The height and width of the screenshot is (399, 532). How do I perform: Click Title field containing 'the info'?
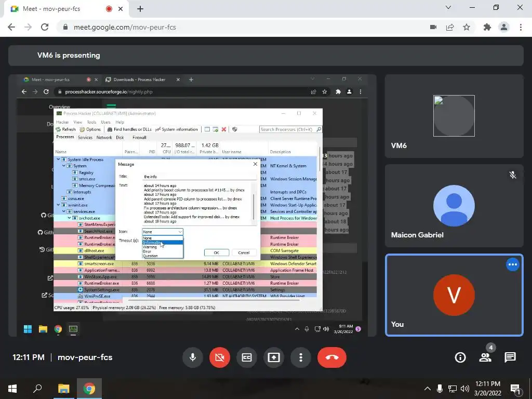click(x=200, y=177)
